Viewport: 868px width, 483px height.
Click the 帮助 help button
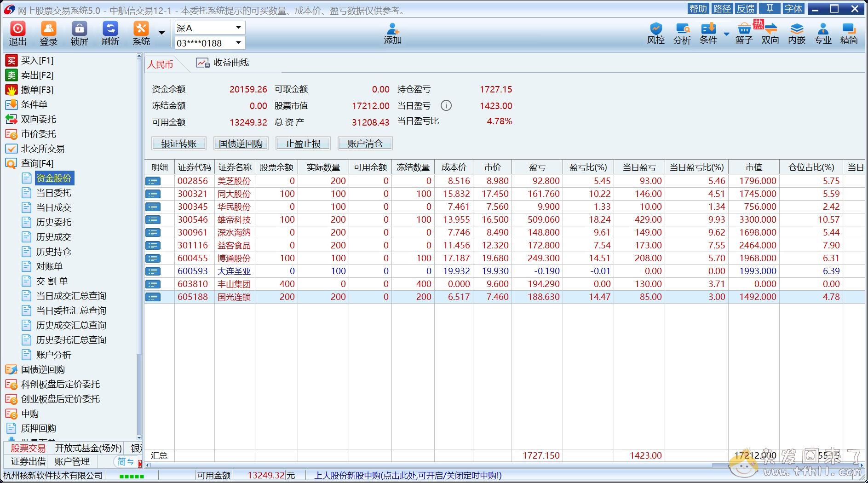click(x=698, y=8)
